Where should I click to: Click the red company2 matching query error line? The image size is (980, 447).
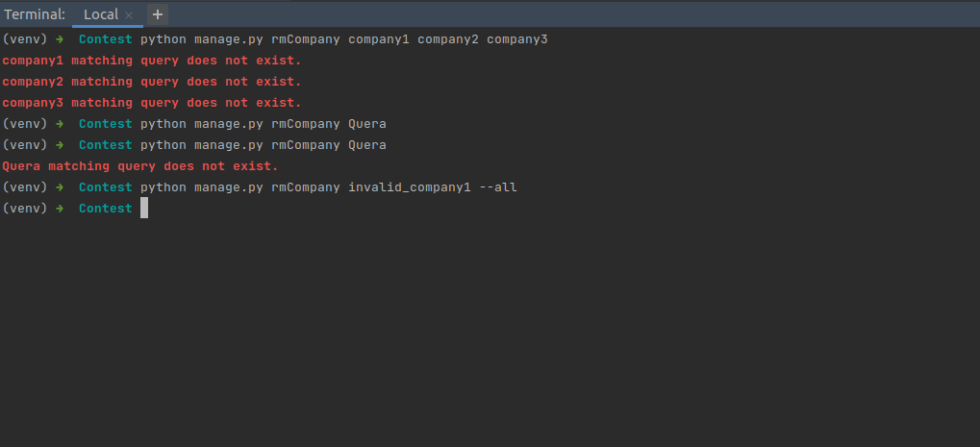152,82
